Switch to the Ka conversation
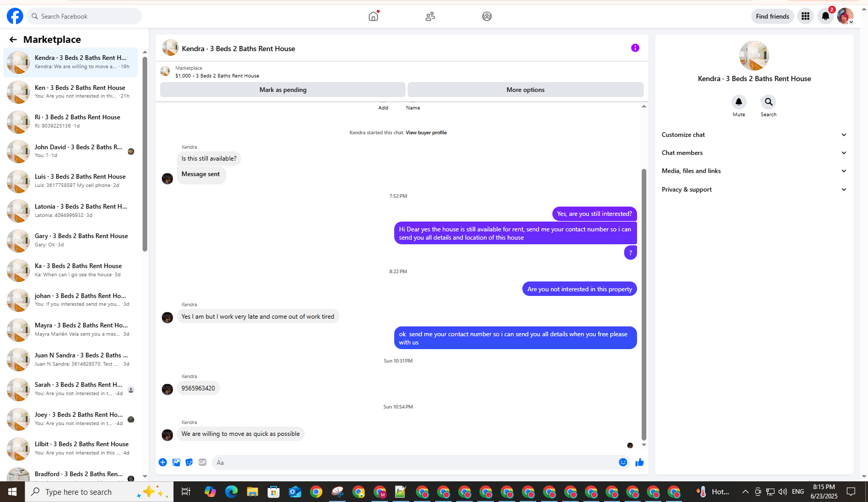Image resolution: width=868 pixels, height=502 pixels. (71, 270)
